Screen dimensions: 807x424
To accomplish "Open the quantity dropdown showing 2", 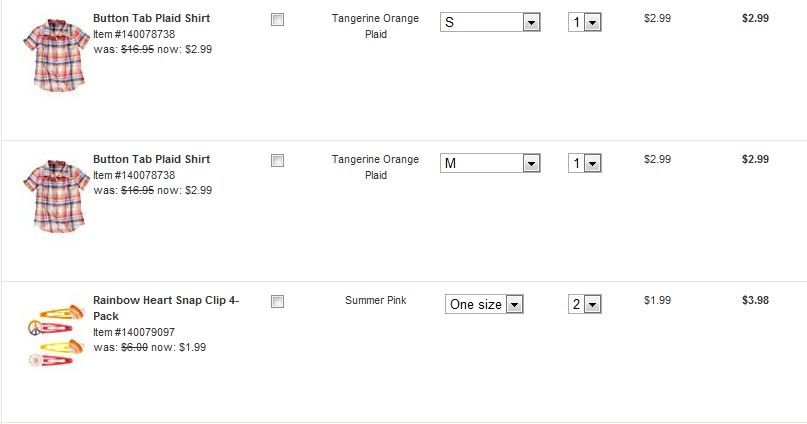I will (x=584, y=304).
